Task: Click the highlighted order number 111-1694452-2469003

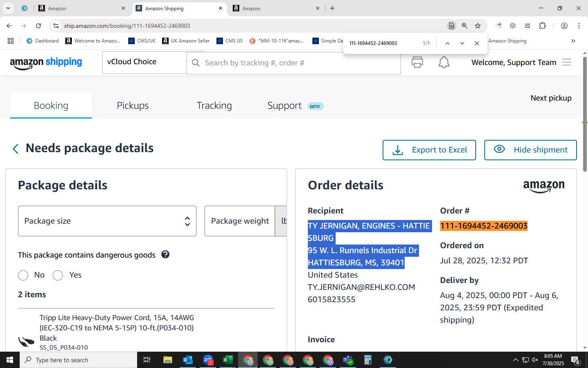Action: tap(483, 226)
